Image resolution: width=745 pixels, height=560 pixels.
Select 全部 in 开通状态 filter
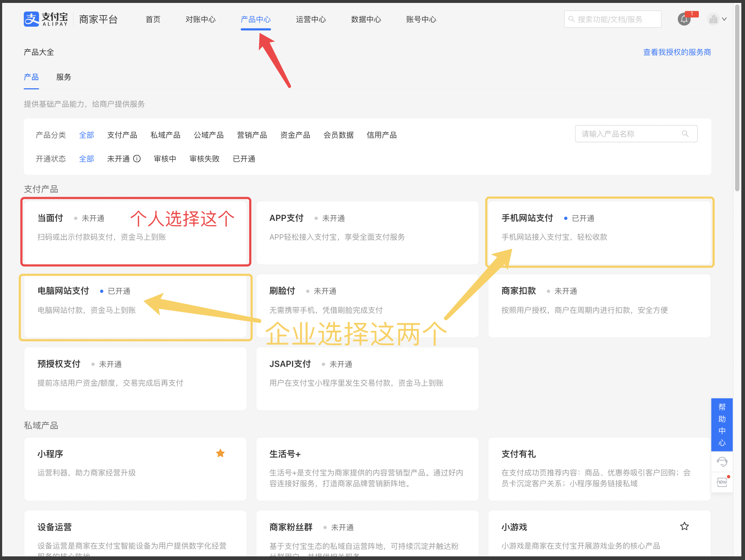(87, 159)
